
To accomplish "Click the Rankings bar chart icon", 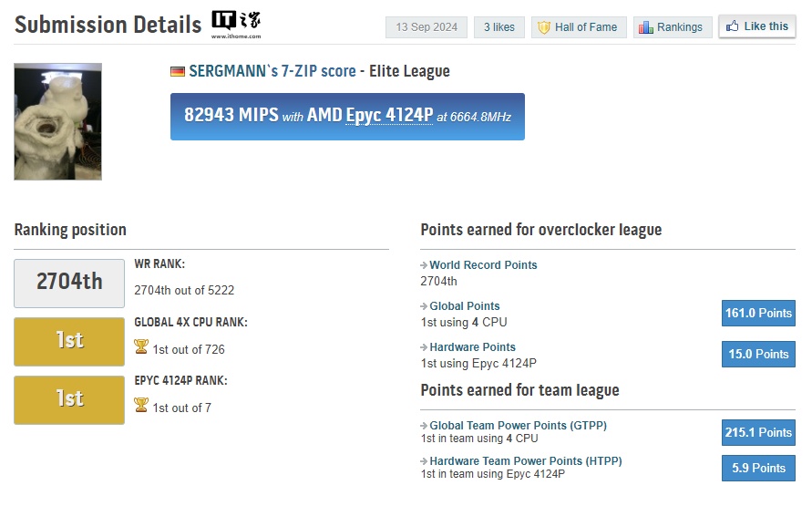I will (x=646, y=27).
